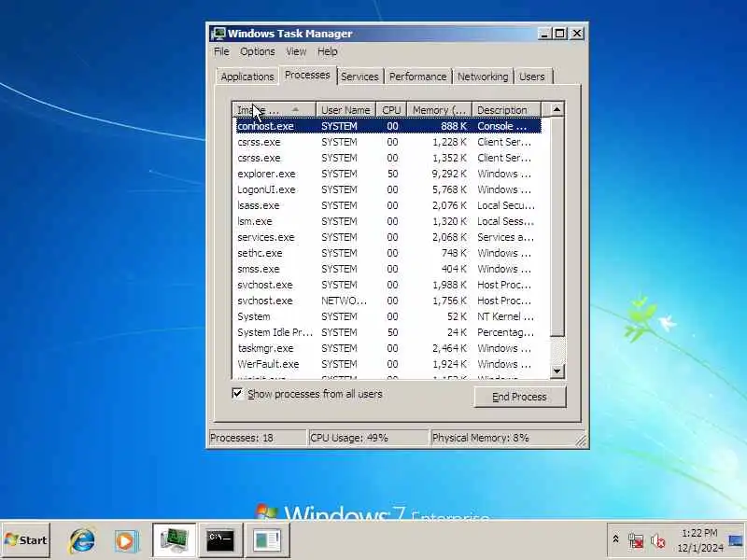The width and height of the screenshot is (747, 560).
Task: Select the LogonUI.exe process
Action: pos(388,189)
